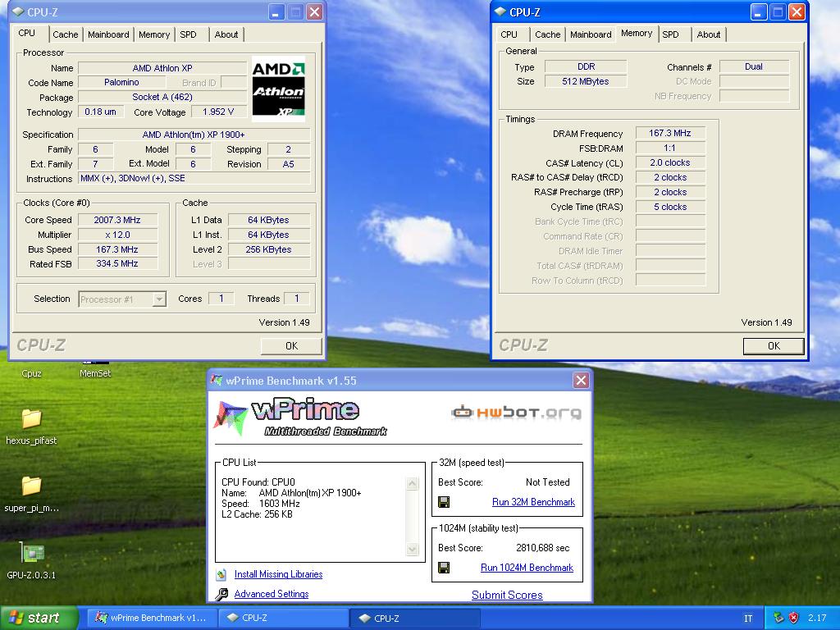
Task: Click the wPrime title bar icon
Action: tap(217, 381)
